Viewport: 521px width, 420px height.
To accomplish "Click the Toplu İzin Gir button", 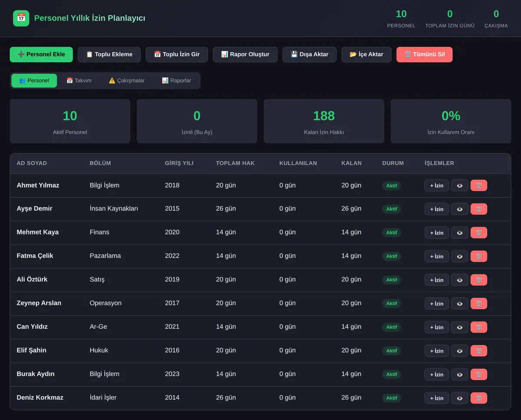I will (x=177, y=54).
